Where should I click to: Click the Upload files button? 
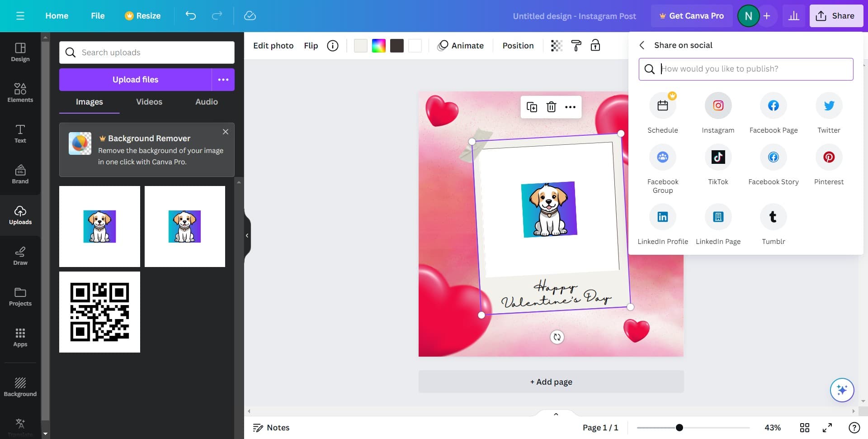[x=135, y=80]
